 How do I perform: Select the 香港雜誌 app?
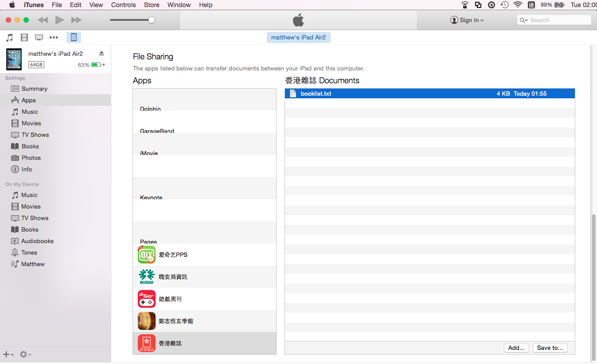click(204, 343)
